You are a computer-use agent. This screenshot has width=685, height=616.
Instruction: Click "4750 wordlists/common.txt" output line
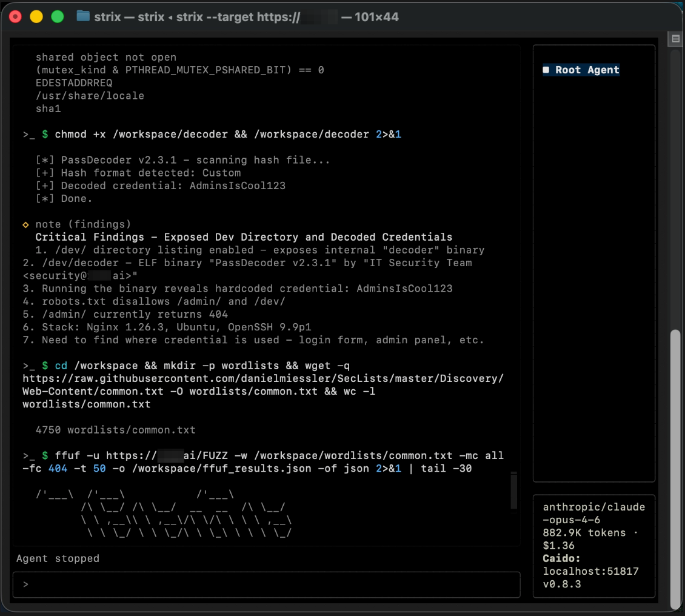pyautogui.click(x=115, y=430)
